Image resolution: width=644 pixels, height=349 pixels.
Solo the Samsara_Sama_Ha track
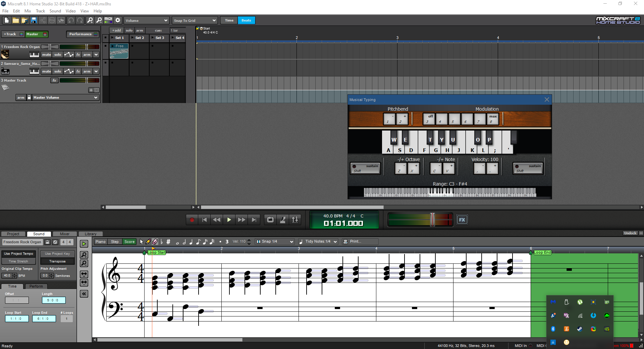pos(58,71)
